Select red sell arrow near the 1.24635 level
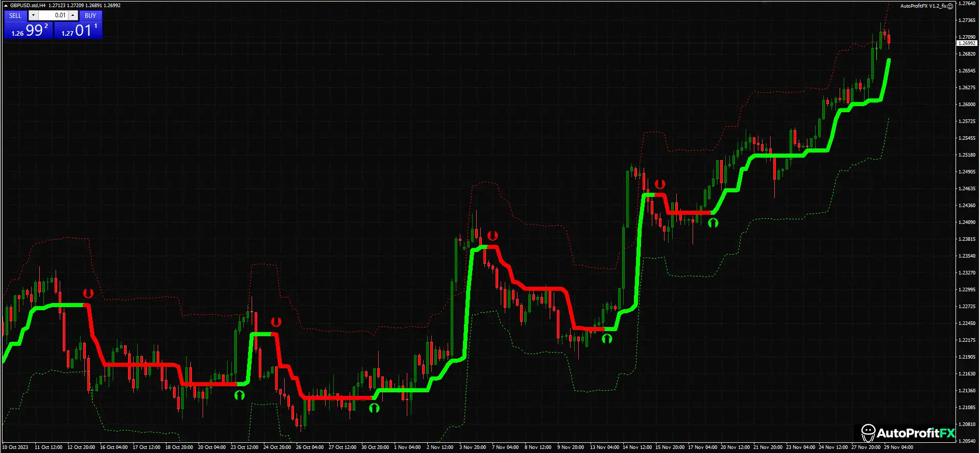980x453 pixels. click(x=660, y=184)
